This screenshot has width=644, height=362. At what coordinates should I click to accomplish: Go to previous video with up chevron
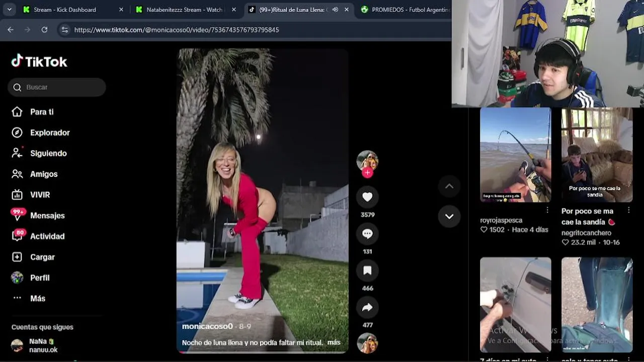click(x=449, y=186)
